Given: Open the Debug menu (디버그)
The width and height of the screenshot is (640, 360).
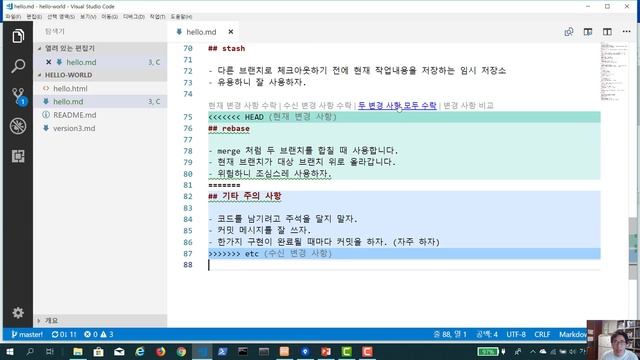Looking at the screenshot, I should click(x=133, y=17).
